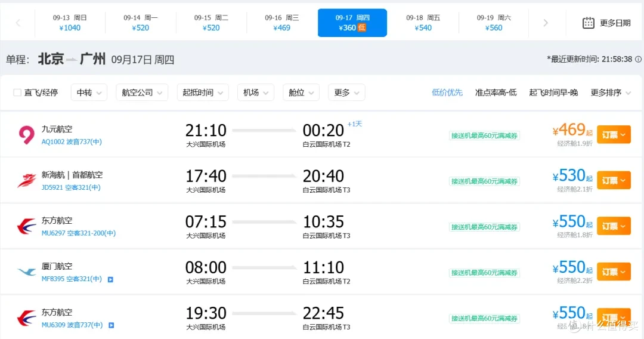Click the ¥530 price of JD5921 flight
This screenshot has width=644, height=339.
(572, 176)
